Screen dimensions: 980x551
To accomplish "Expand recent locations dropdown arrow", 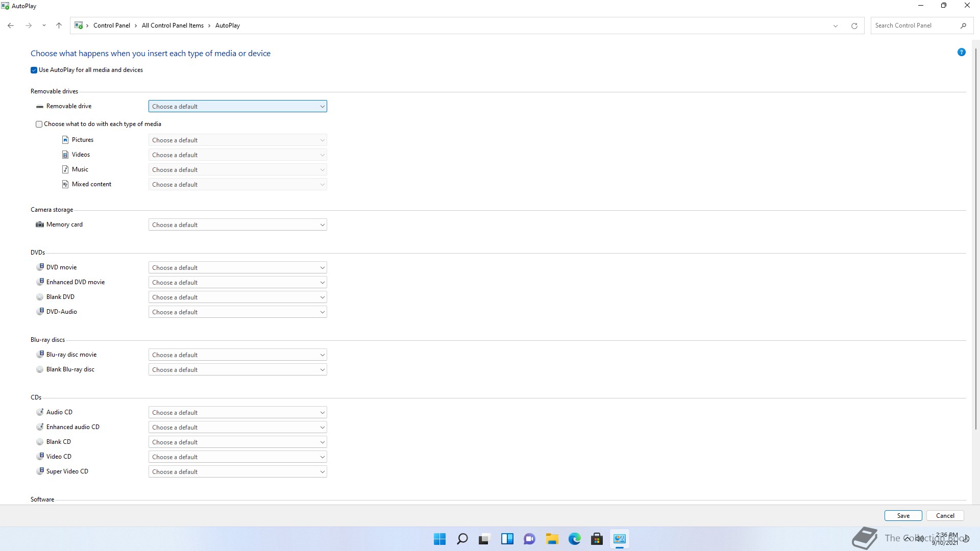I will [44, 26].
